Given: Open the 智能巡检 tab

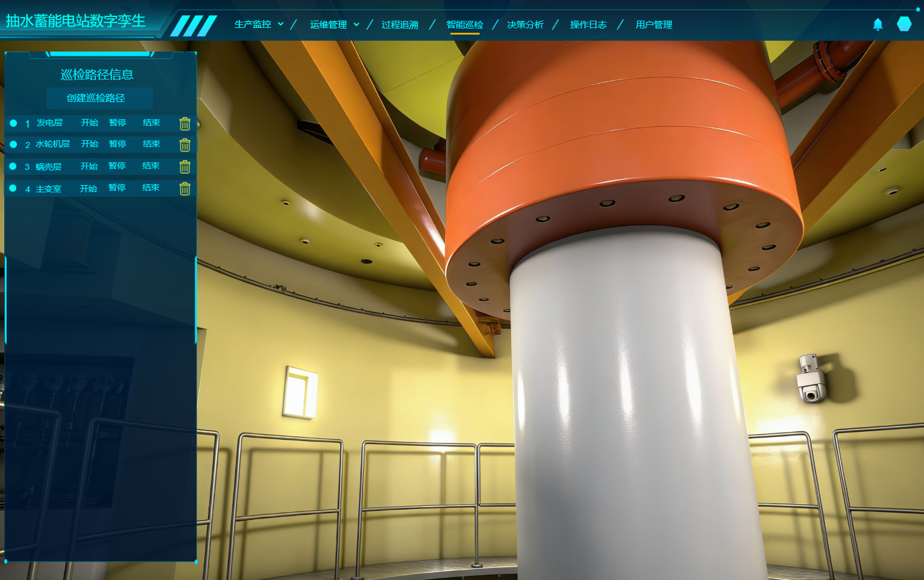Looking at the screenshot, I should (464, 24).
